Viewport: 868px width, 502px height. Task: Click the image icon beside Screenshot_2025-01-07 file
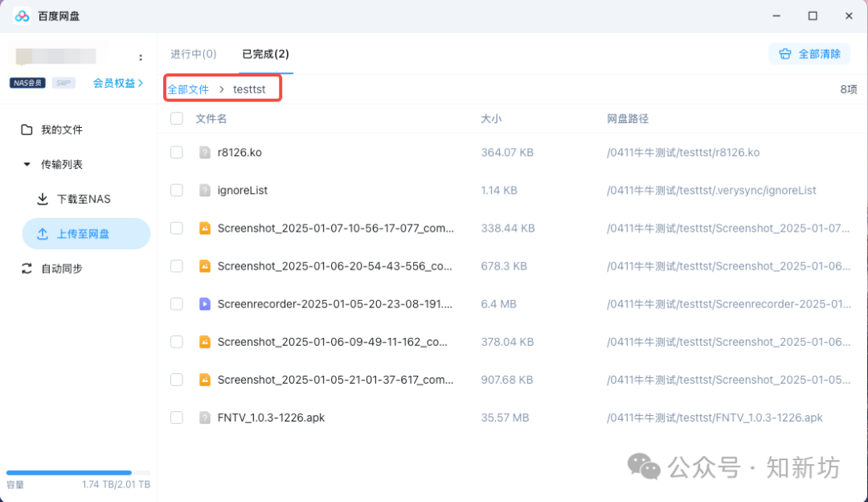tap(204, 228)
